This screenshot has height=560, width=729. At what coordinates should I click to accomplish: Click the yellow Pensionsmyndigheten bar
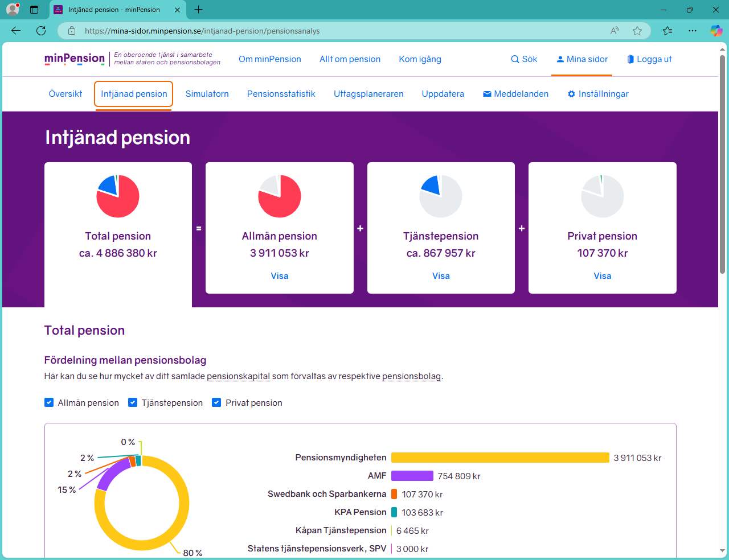(500, 458)
